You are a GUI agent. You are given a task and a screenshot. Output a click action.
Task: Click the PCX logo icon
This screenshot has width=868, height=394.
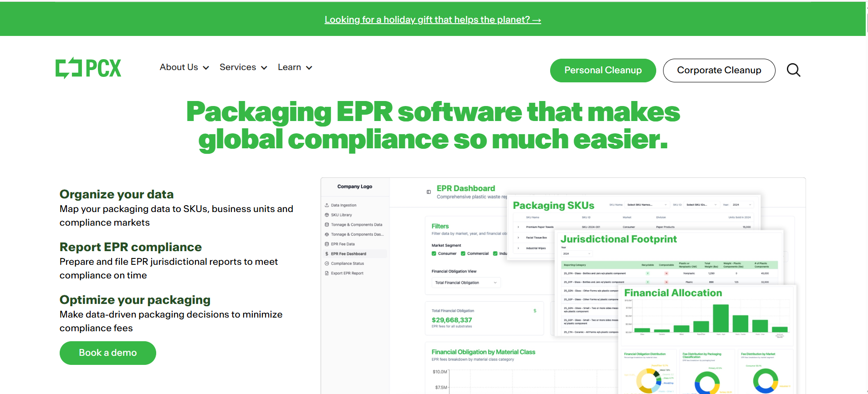coord(68,68)
